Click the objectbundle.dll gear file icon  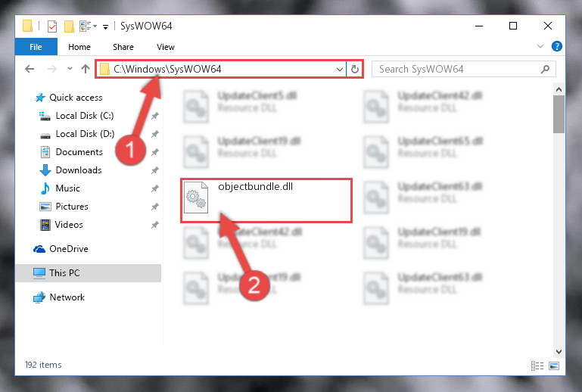tap(196, 197)
